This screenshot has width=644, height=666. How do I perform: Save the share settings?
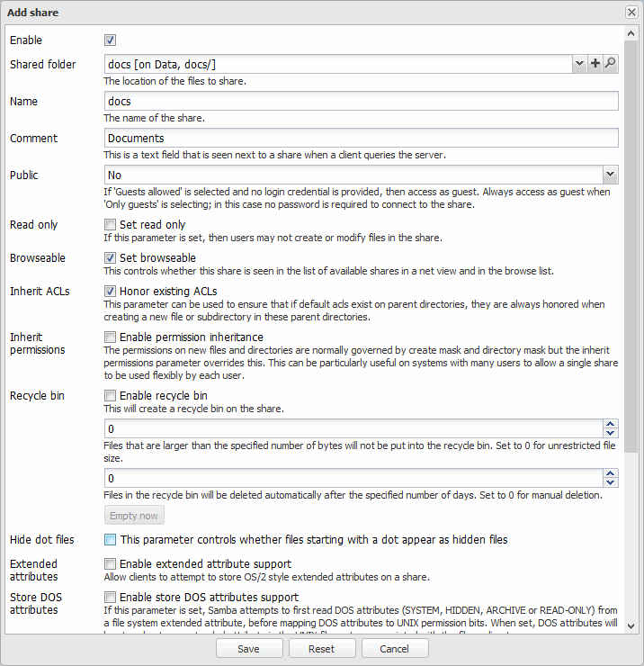(x=249, y=649)
